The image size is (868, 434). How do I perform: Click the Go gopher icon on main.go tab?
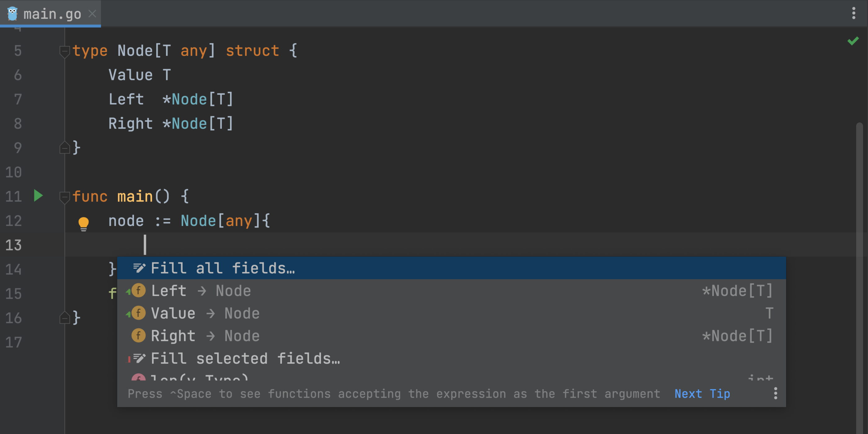pos(12,14)
